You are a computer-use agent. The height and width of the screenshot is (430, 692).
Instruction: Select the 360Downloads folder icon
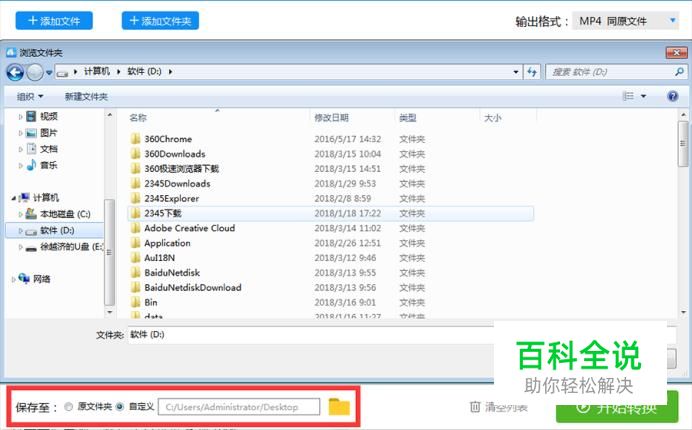pos(135,154)
